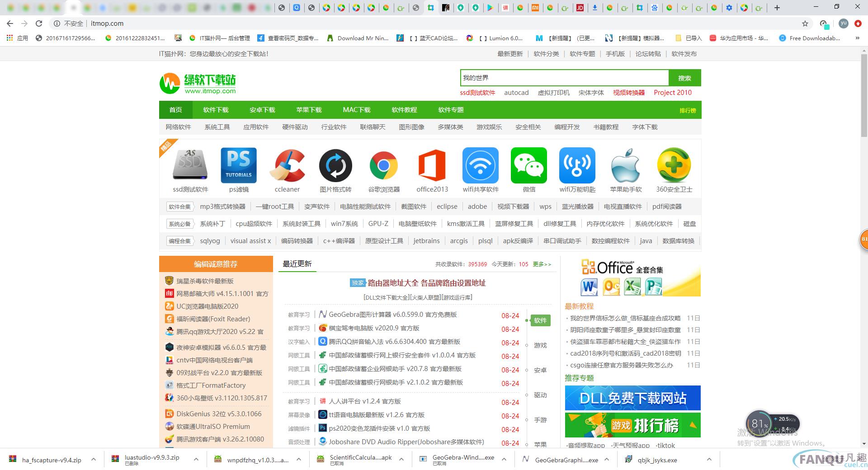
Task: Open the 格式工厂FormatFactory entry
Action: point(211,385)
